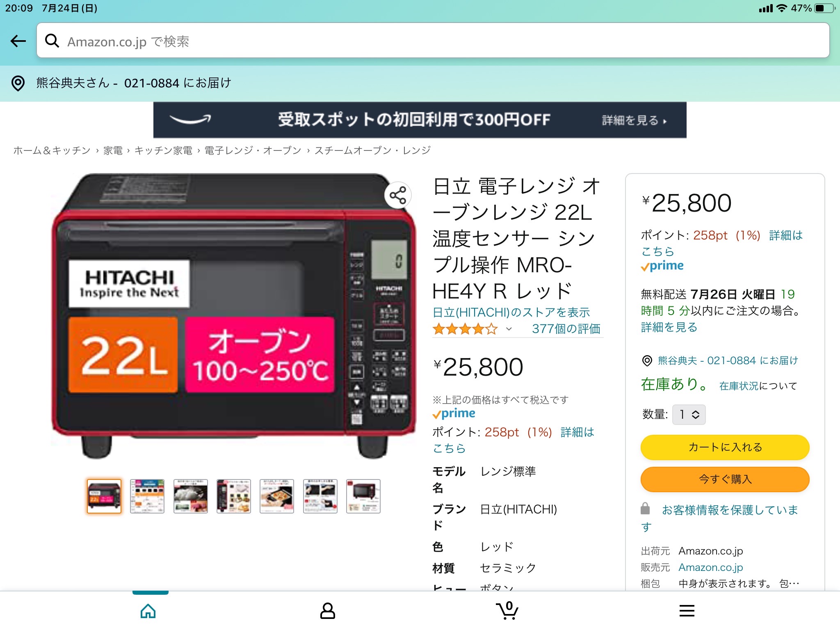Select the sixth product thumbnail
The width and height of the screenshot is (840, 630).
(x=320, y=496)
